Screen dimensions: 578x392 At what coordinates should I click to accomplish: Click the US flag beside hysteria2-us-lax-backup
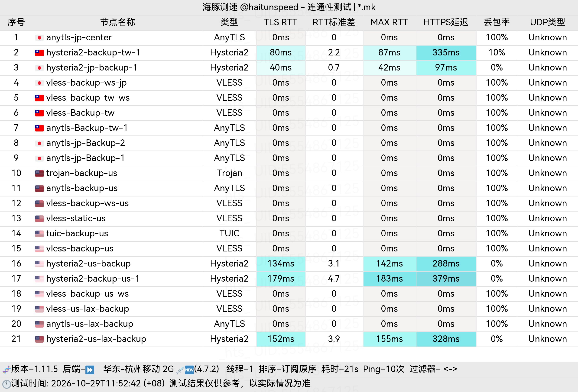(39, 339)
